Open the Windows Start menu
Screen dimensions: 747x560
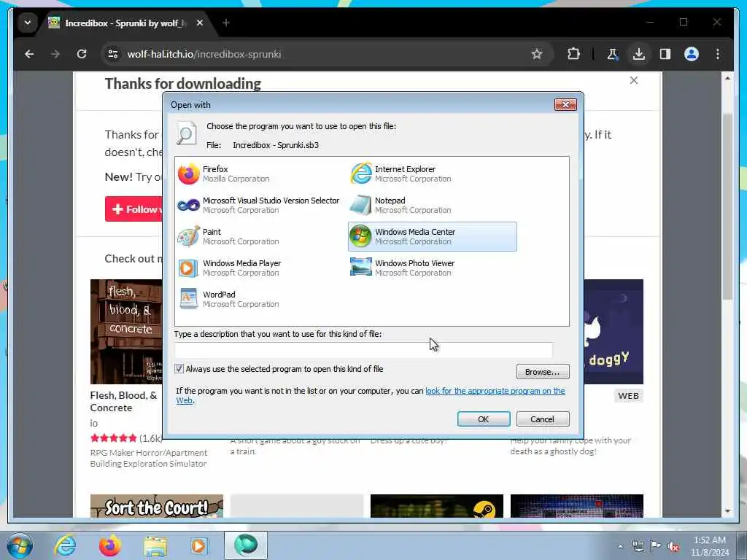click(x=20, y=545)
